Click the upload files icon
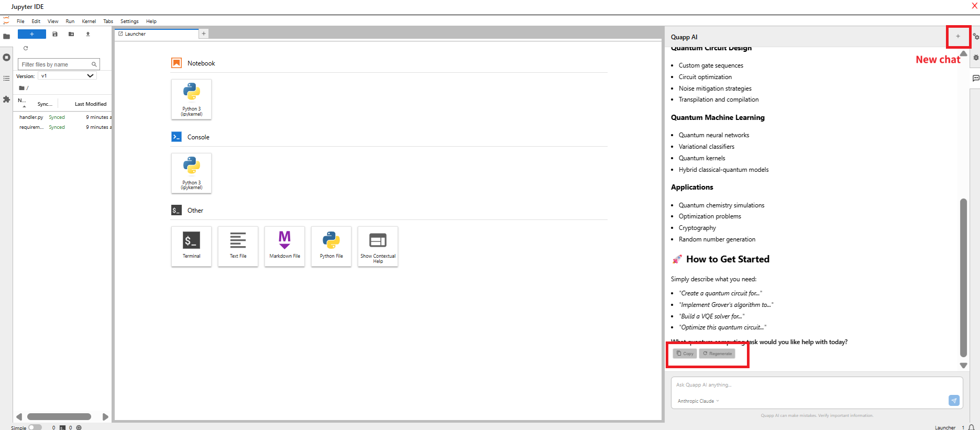This screenshot has width=980, height=430. 88,34
